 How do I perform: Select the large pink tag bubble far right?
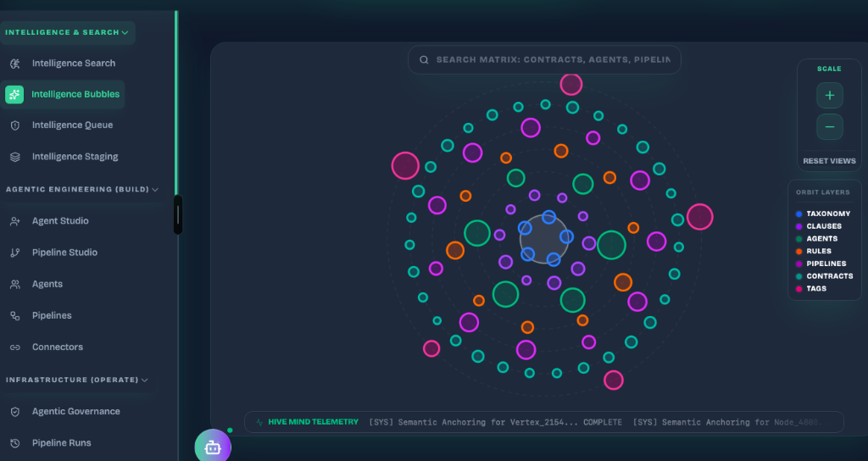(x=699, y=217)
